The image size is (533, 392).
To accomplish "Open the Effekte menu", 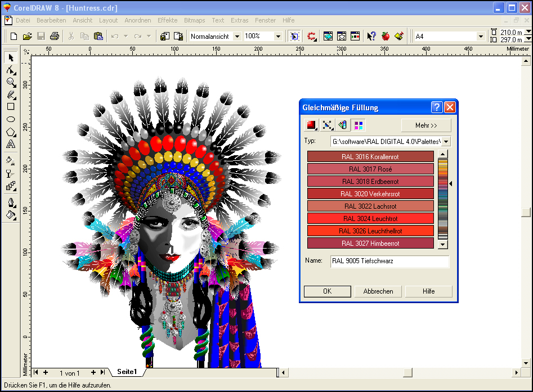I will click(x=168, y=20).
